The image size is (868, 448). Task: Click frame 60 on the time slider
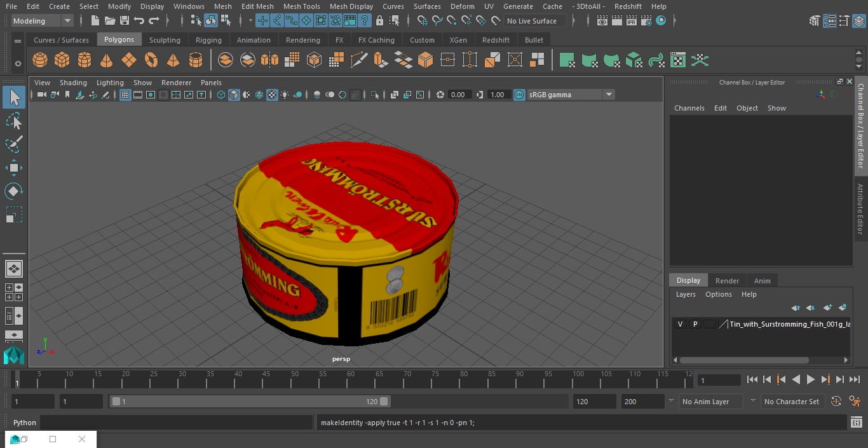click(350, 379)
